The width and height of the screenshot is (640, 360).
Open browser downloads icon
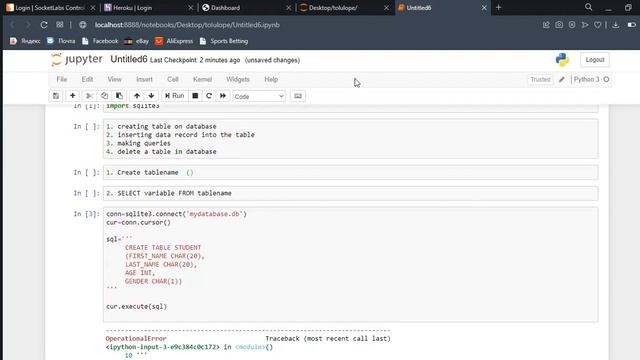click(616, 25)
